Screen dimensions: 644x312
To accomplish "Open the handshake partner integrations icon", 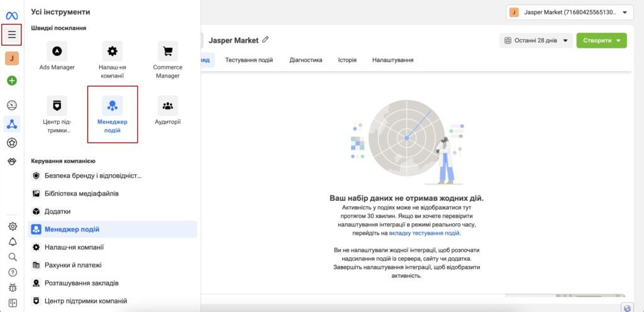I will coord(12,162).
